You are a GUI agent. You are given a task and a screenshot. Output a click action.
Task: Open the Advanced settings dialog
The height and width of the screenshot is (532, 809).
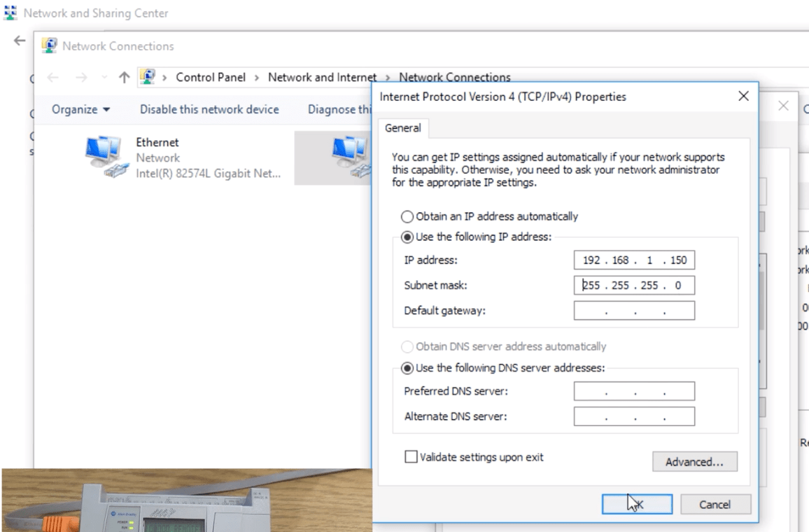694,461
